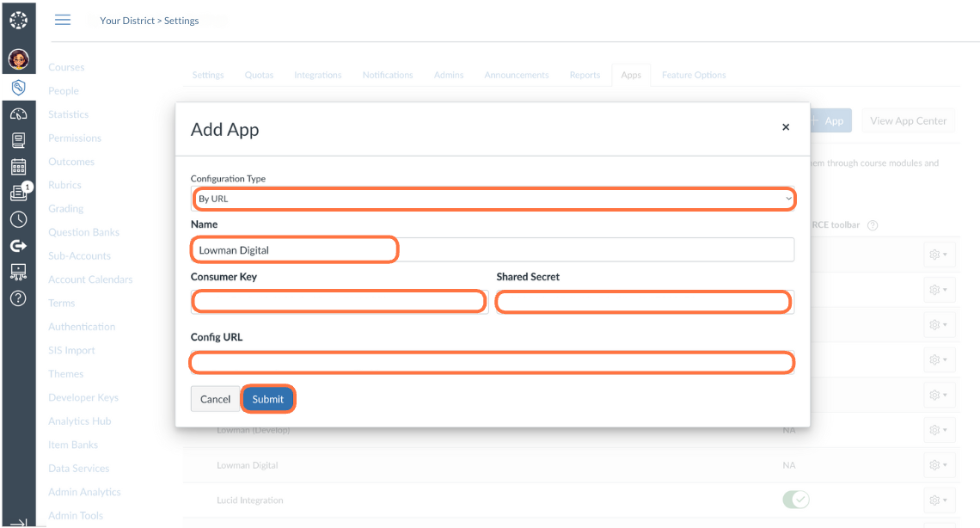This screenshot has width=980, height=528.
Task: Open Account Calendars in account menu
Action: [90, 279]
